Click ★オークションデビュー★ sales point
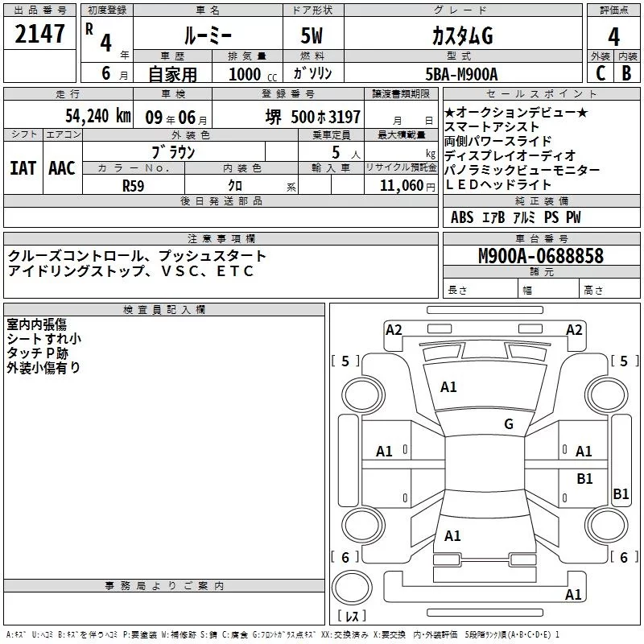Screen dimensions: 644x644 516,112
